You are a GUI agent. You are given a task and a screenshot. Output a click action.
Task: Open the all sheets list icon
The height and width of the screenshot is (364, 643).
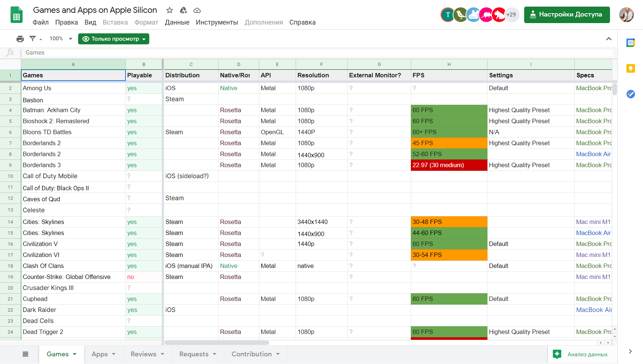coord(25,354)
